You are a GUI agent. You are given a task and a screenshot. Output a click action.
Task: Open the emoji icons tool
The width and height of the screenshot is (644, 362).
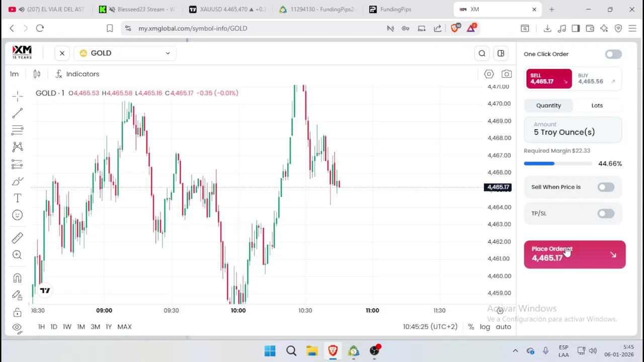tap(17, 215)
